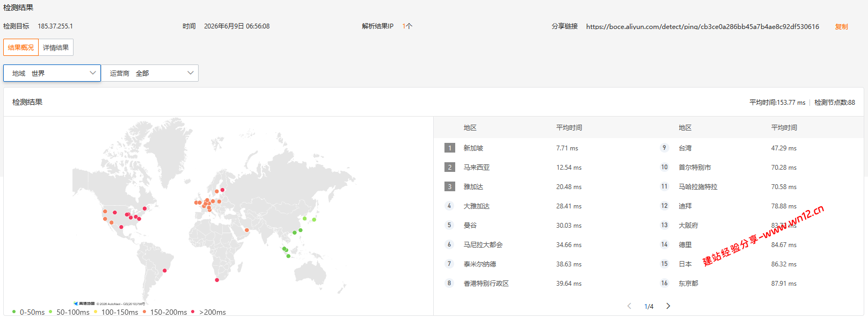Switch to the 详情结果 tab

56,47
